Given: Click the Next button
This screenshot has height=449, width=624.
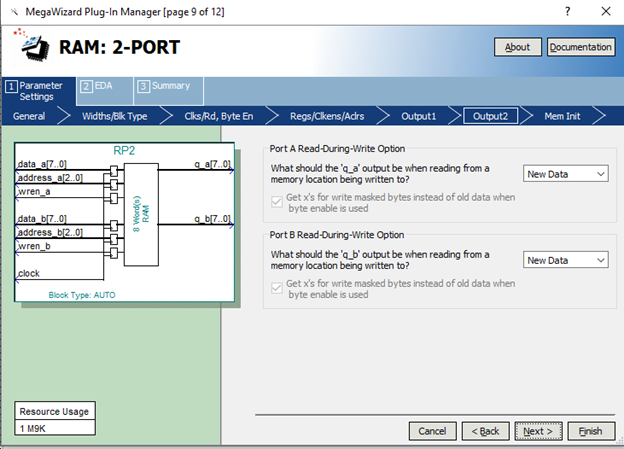Looking at the screenshot, I should coord(538,431).
